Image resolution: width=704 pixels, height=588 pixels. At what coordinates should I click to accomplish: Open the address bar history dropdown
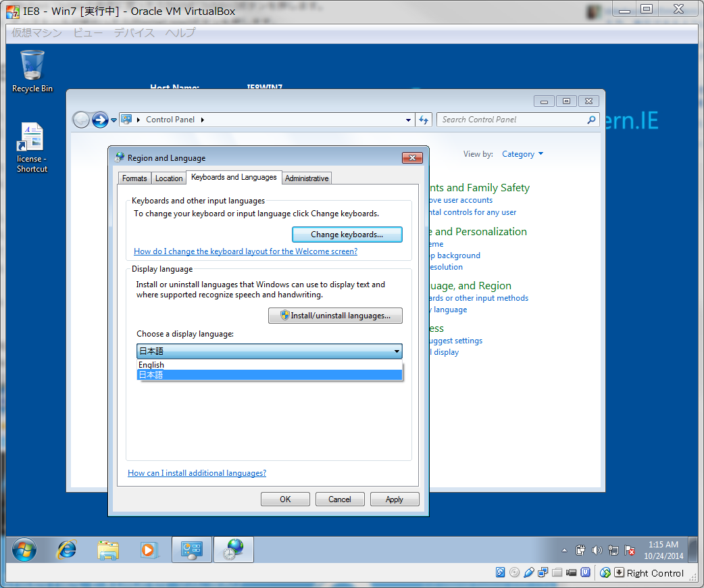click(x=408, y=120)
